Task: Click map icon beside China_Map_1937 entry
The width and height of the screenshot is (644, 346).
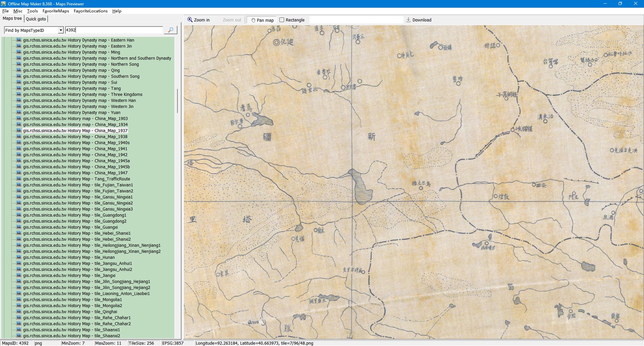Action: click(19, 130)
